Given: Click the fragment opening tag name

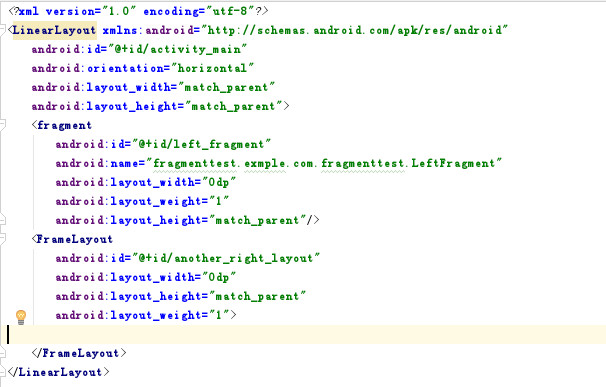Looking at the screenshot, I should pyautogui.click(x=64, y=125).
